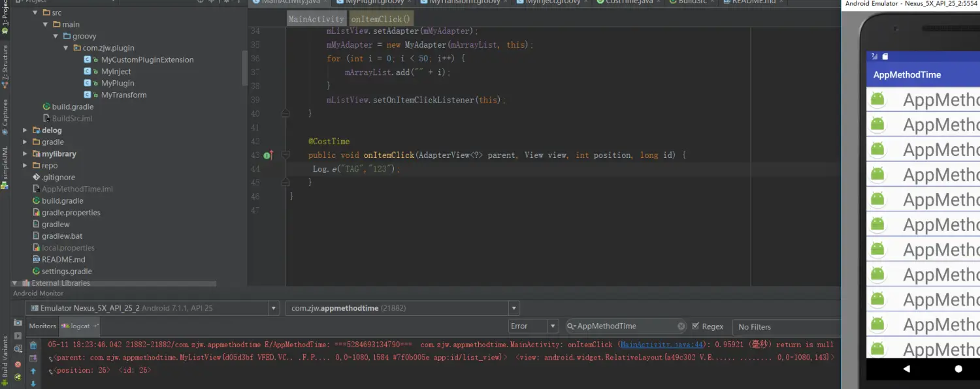Expand the delog module

pyautogui.click(x=25, y=130)
